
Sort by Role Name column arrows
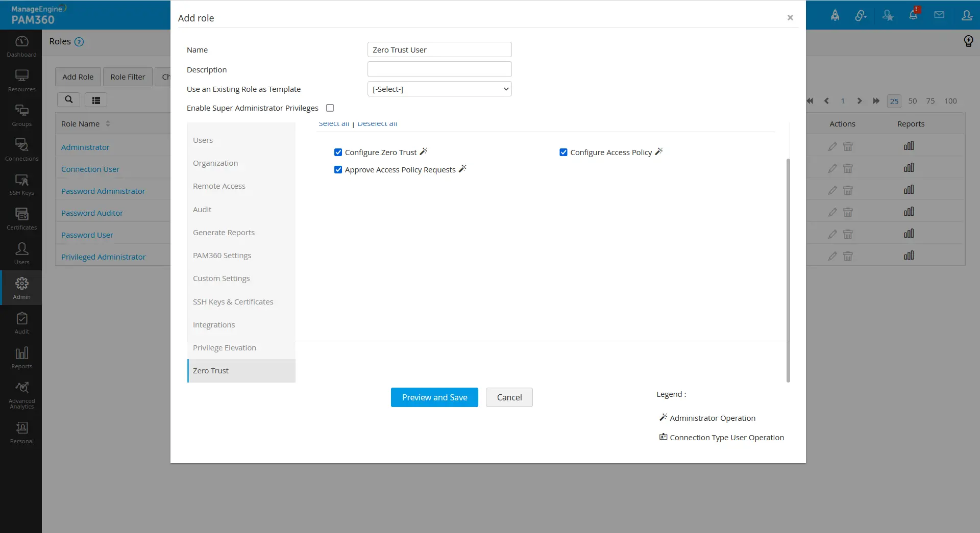click(x=108, y=124)
